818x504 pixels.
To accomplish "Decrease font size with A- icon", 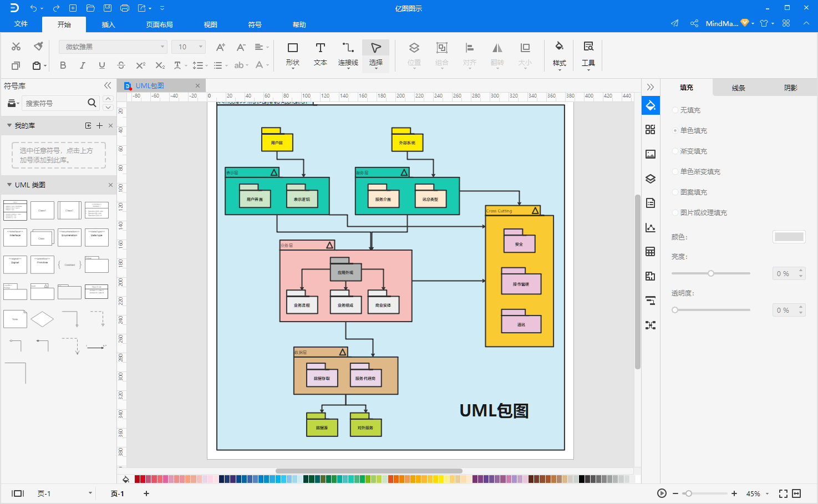I will [241, 47].
